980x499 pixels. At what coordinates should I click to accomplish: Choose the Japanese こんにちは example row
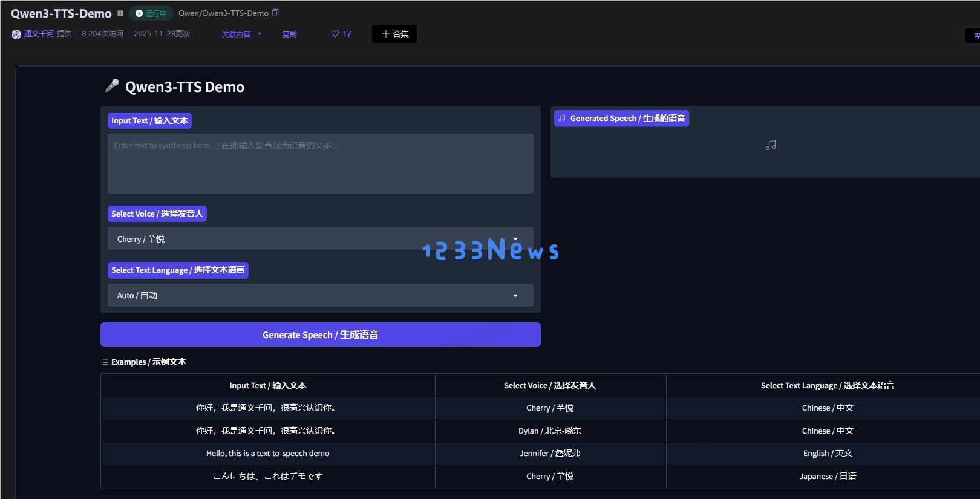tap(267, 477)
